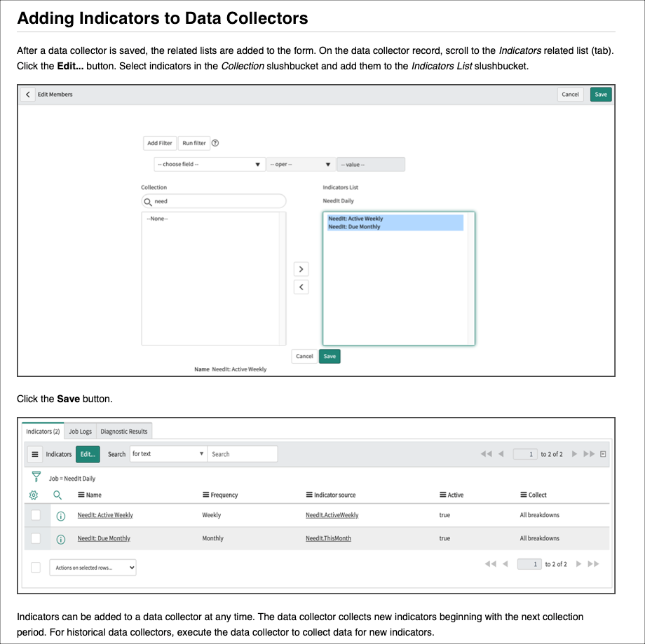Open the 'Actions on selected rows' dropdown
This screenshot has height=644, width=645.
point(93,567)
